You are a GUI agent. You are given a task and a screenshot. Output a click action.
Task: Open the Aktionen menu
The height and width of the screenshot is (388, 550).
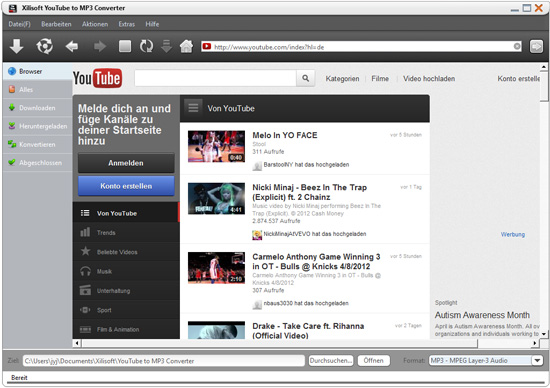coord(95,24)
